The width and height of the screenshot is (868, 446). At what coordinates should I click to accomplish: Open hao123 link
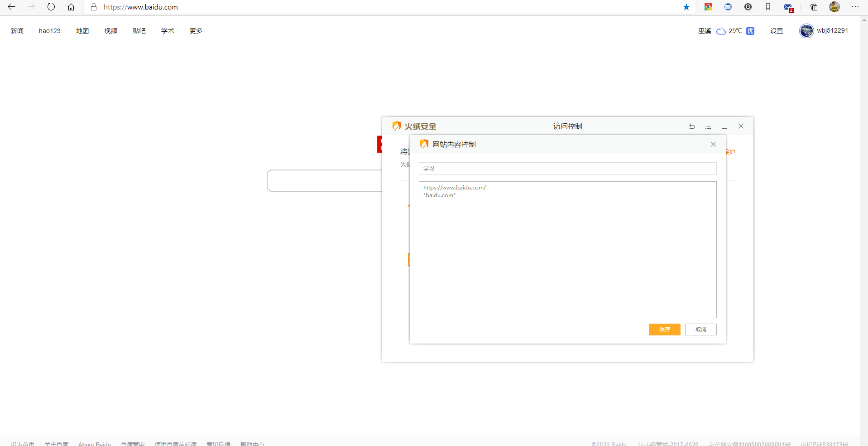tap(49, 31)
